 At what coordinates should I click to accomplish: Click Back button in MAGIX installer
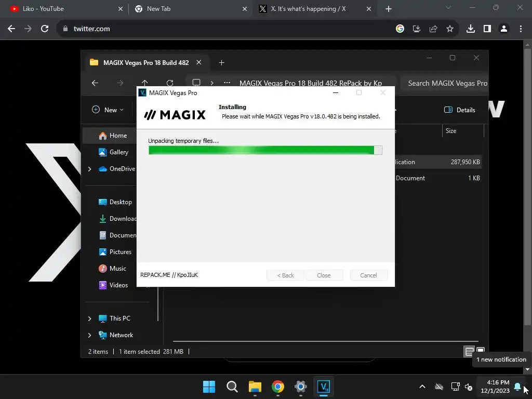pyautogui.click(x=285, y=275)
